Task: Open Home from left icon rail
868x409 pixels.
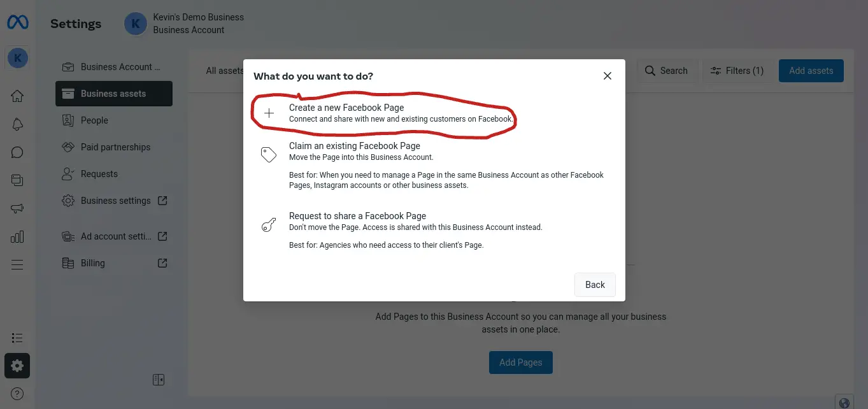Action: coord(17,96)
